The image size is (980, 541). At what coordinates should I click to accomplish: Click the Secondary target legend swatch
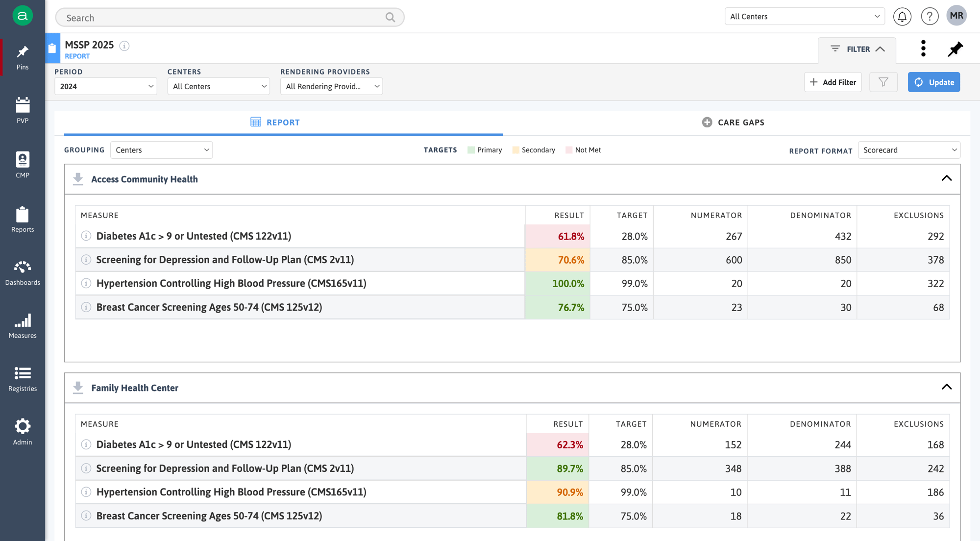pyautogui.click(x=515, y=150)
